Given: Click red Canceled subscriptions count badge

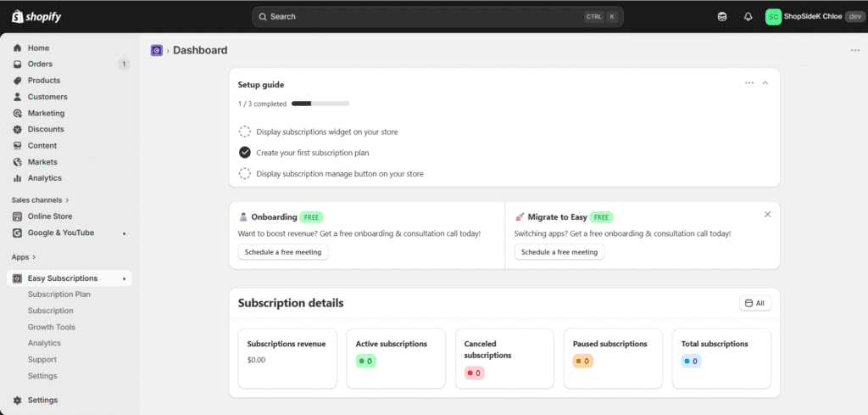Looking at the screenshot, I should point(475,373).
